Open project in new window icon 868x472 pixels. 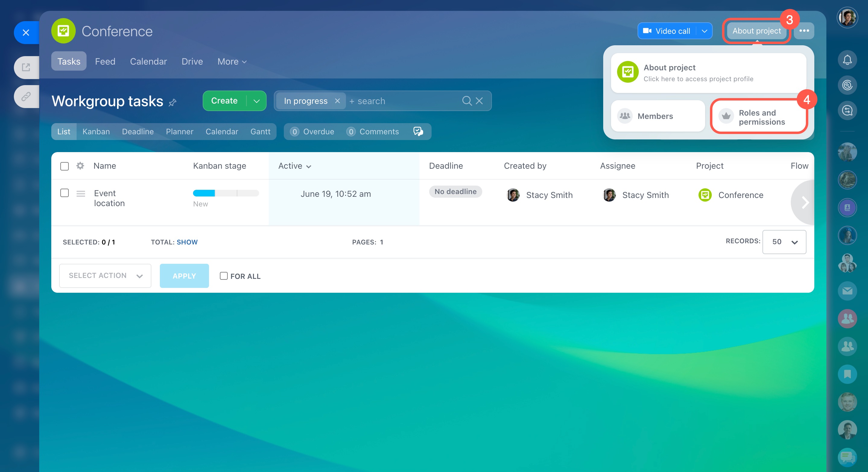click(26, 67)
